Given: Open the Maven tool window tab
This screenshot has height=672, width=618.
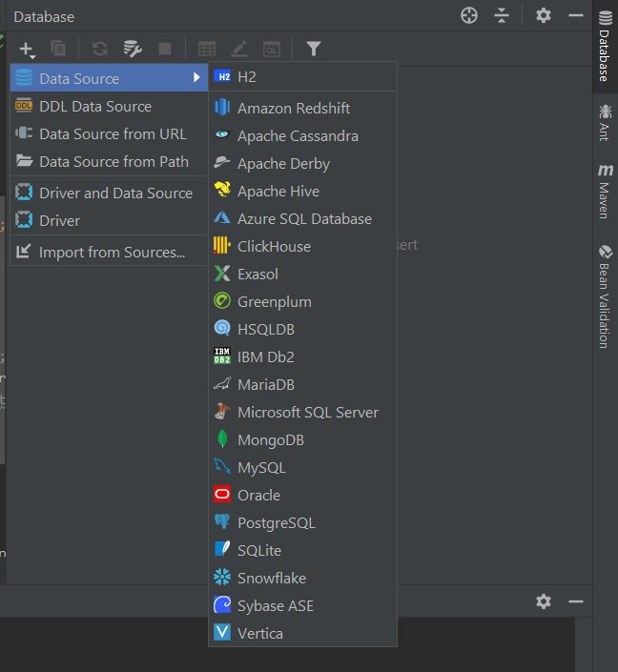Looking at the screenshot, I should [x=606, y=192].
